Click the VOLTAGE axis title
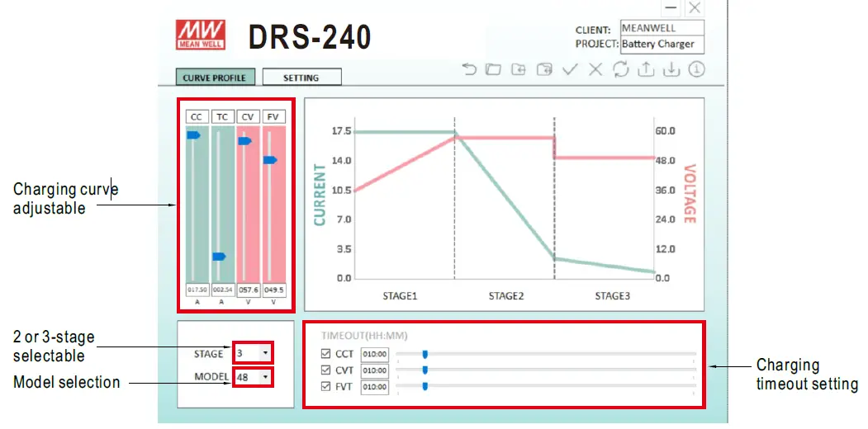868x429 pixels. pos(689,194)
